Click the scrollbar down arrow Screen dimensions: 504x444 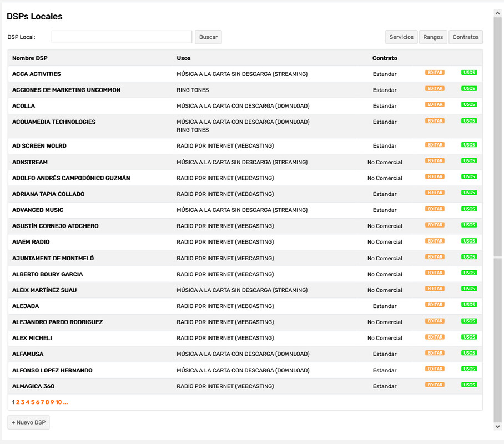(x=497, y=426)
